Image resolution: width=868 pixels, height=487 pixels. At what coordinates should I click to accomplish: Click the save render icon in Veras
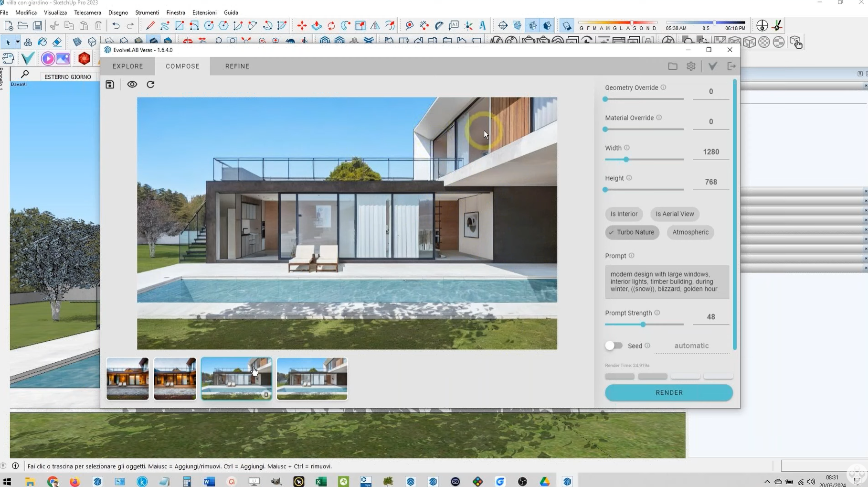(110, 85)
